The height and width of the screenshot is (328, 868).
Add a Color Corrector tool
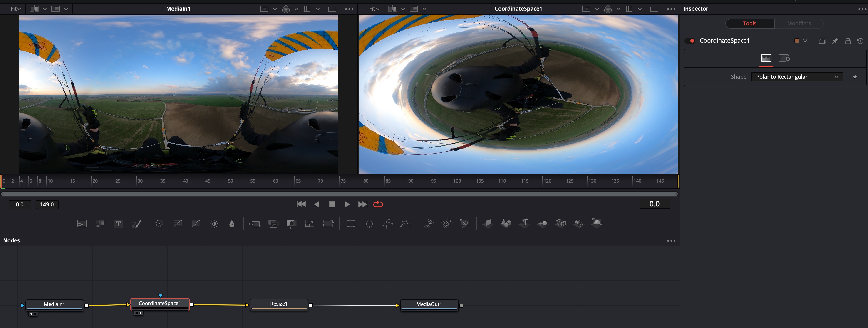click(x=159, y=224)
